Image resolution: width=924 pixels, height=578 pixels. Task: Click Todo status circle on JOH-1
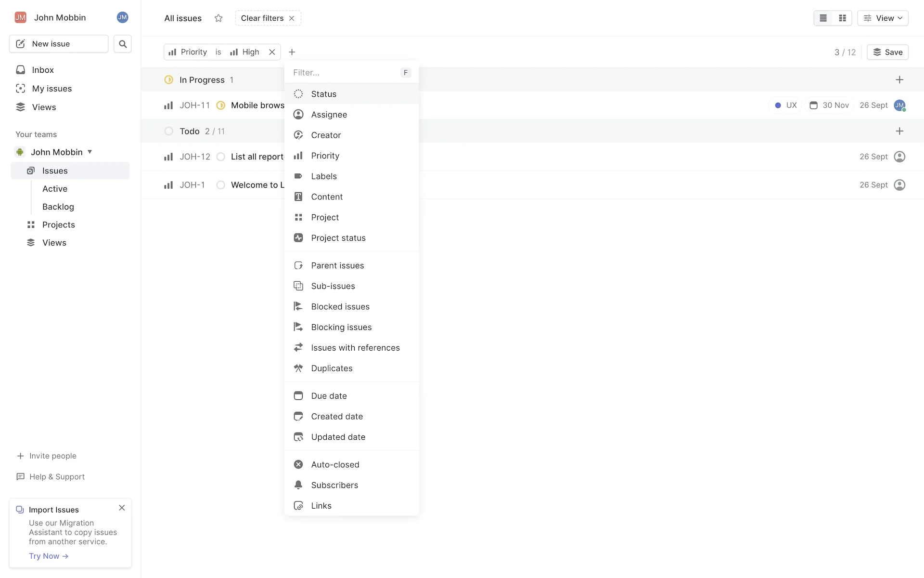tap(220, 185)
